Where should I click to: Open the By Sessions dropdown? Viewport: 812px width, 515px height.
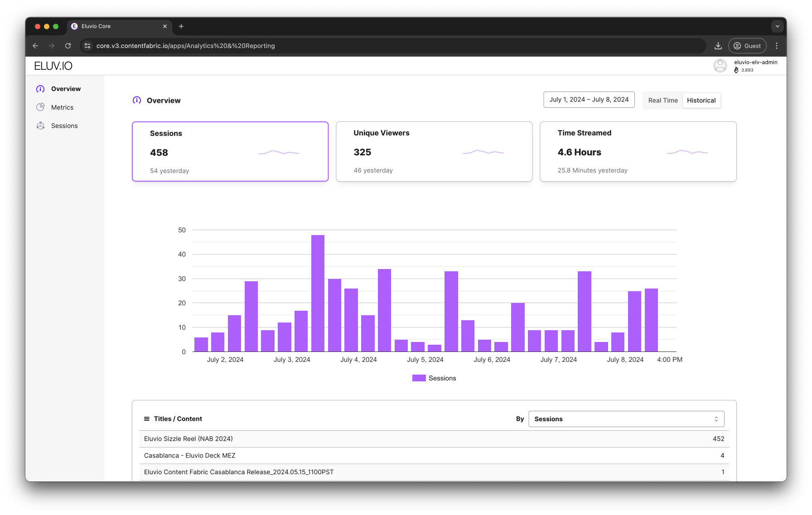point(626,419)
